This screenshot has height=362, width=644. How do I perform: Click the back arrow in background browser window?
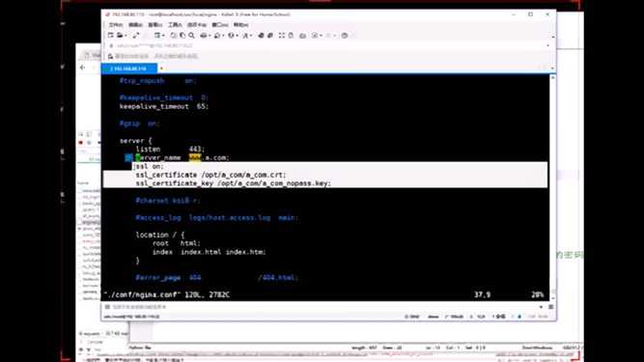tap(83, 67)
